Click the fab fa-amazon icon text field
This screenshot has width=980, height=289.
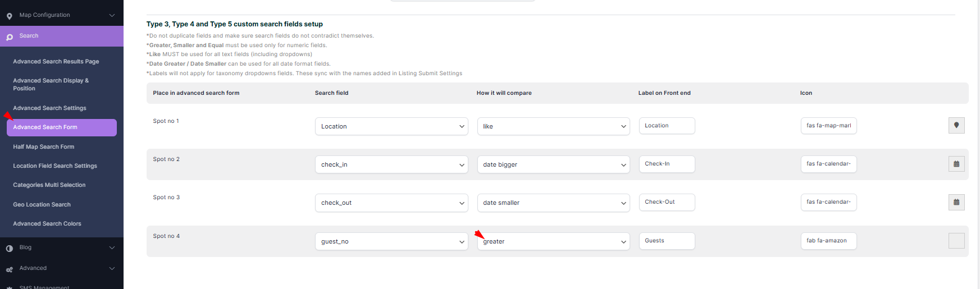click(828, 241)
